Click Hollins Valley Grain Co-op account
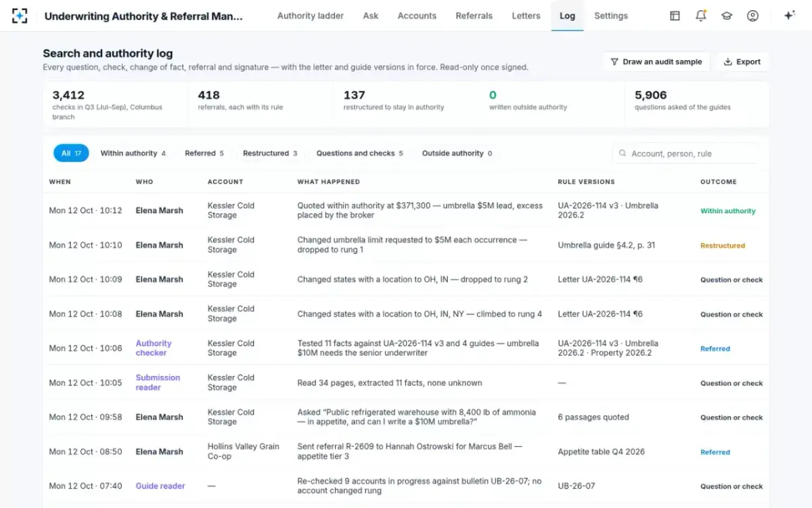 pyautogui.click(x=244, y=451)
